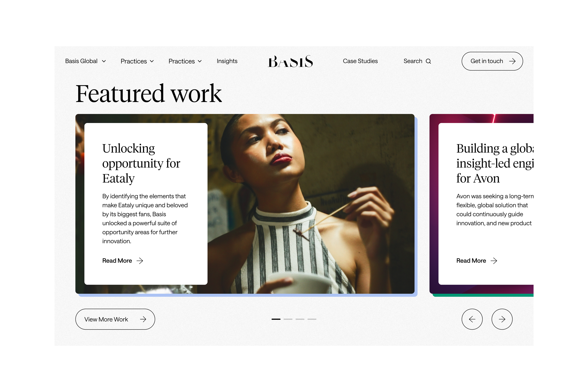
Task: Expand the Basis Global dropdown chevron
Action: click(104, 61)
